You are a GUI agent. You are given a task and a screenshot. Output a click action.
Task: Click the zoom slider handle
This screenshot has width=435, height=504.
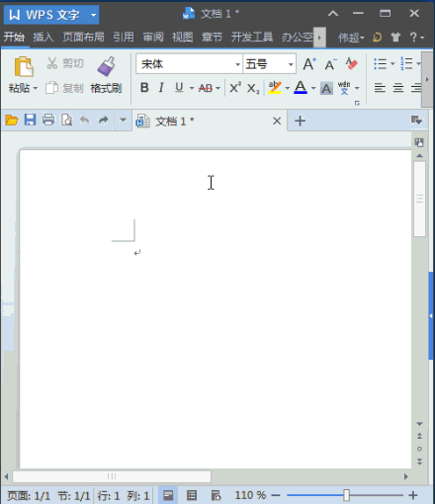[346, 495]
